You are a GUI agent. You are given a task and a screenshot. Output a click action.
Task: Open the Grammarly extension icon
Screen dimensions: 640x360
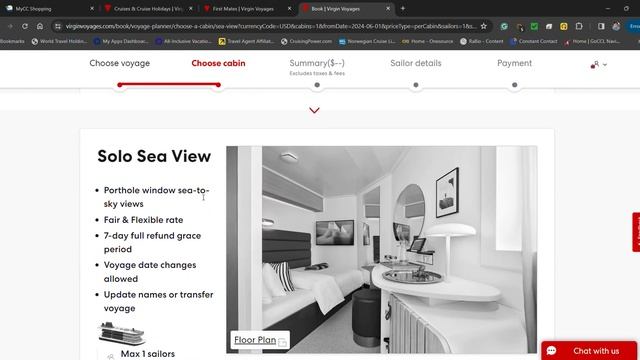tap(504, 26)
